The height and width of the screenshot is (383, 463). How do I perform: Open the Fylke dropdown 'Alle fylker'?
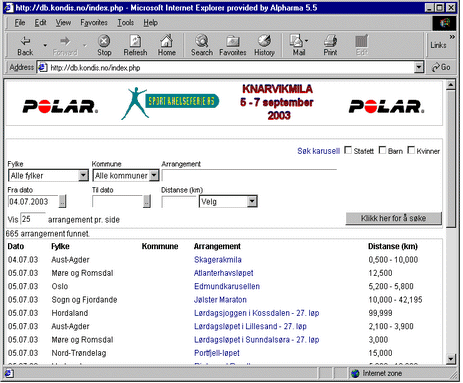tap(48, 175)
